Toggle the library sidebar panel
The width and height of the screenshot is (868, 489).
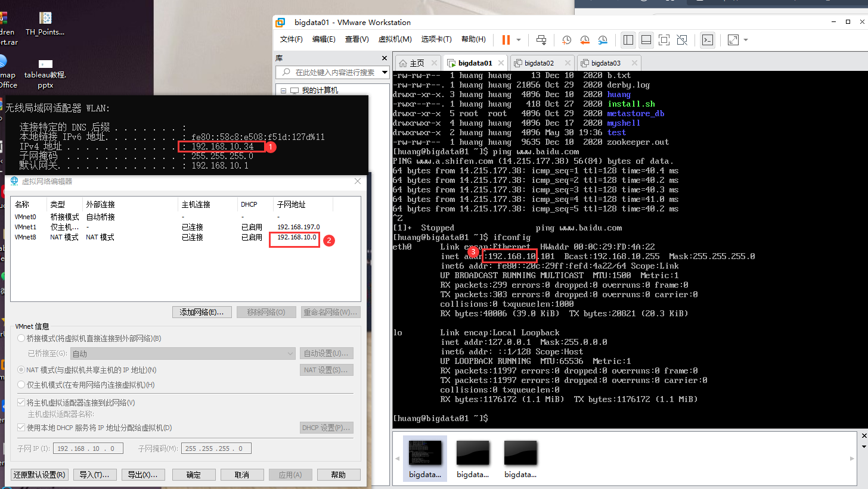(x=628, y=40)
